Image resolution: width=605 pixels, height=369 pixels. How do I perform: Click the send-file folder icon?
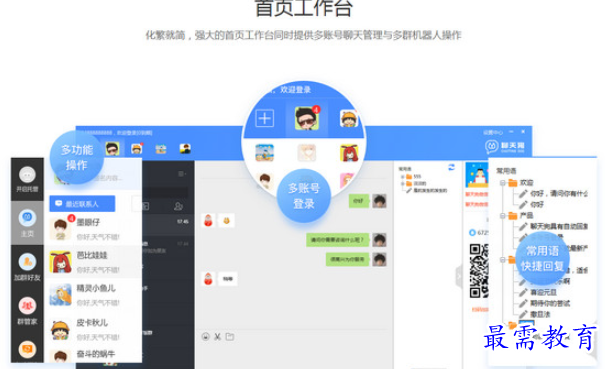[x=230, y=337]
